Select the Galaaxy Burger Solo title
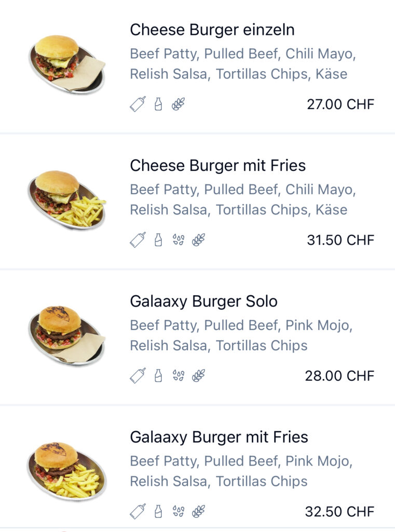 coord(203,301)
